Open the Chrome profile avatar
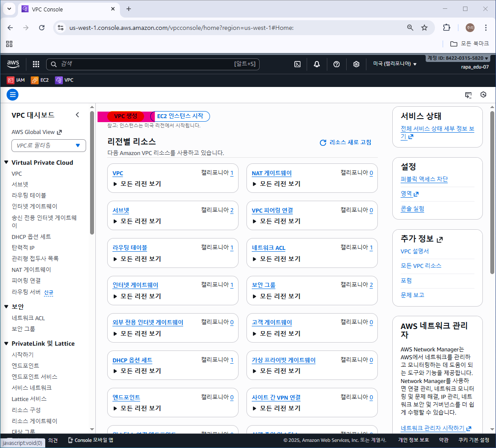Viewport: 496px width, 448px height. click(470, 28)
